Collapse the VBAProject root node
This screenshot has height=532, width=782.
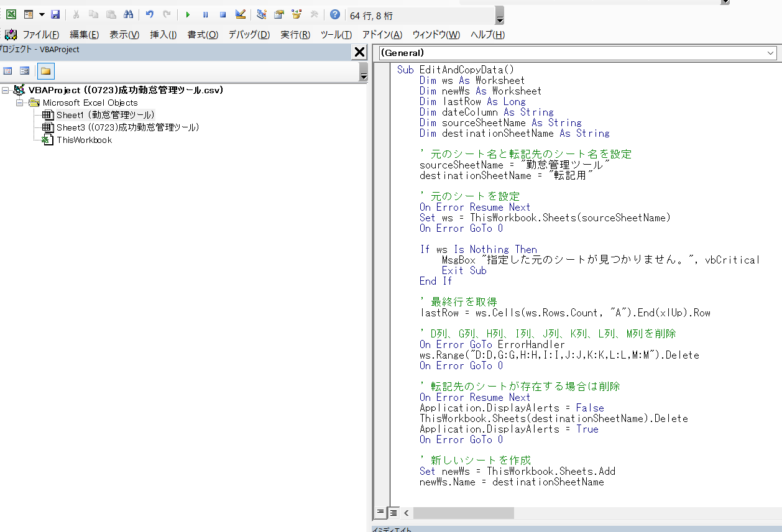coord(6,90)
